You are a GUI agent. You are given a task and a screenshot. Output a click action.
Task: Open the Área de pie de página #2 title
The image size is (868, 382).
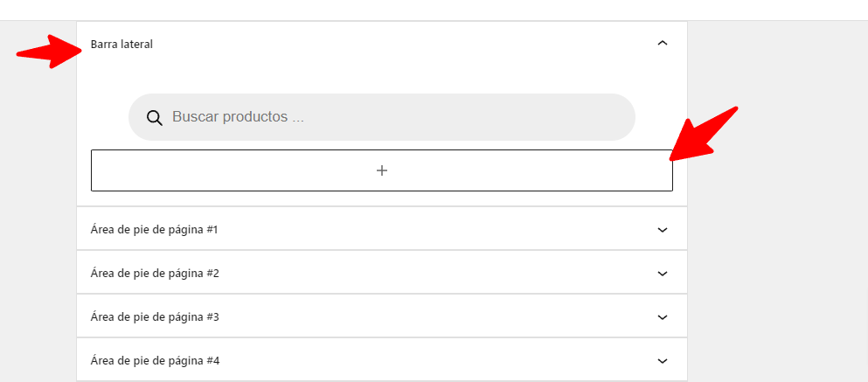click(x=155, y=274)
